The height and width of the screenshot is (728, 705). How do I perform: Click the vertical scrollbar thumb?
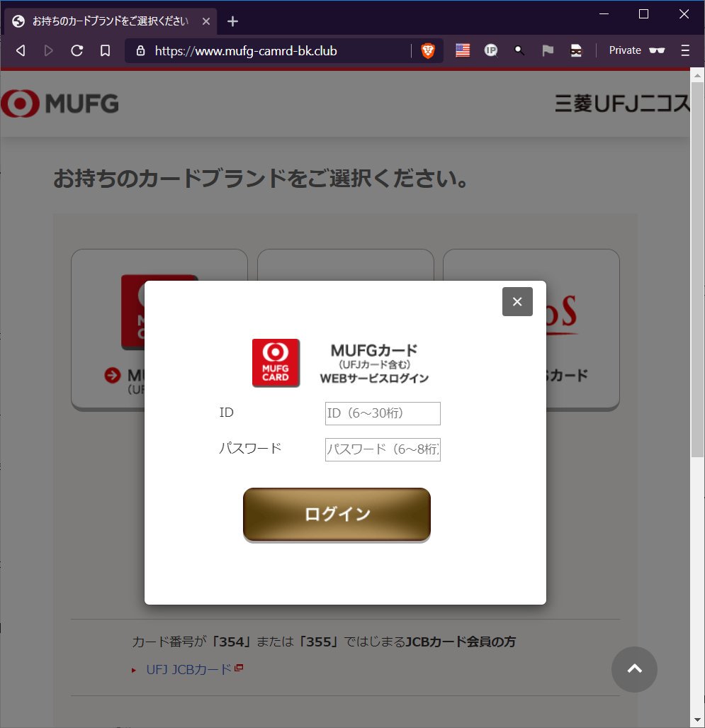697,269
